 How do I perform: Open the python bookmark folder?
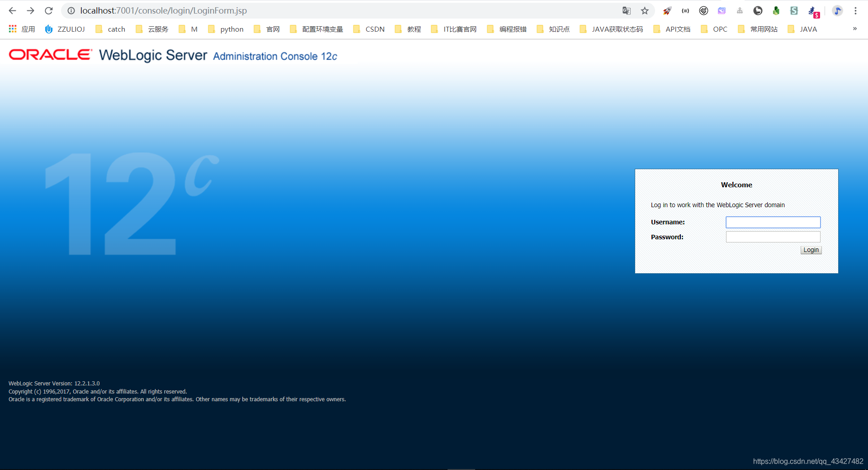pyautogui.click(x=226, y=29)
